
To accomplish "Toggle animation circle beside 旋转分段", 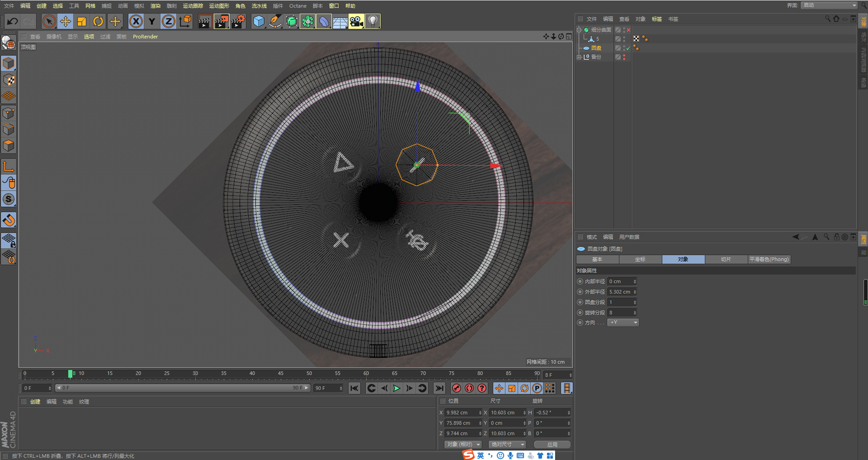I will [580, 312].
